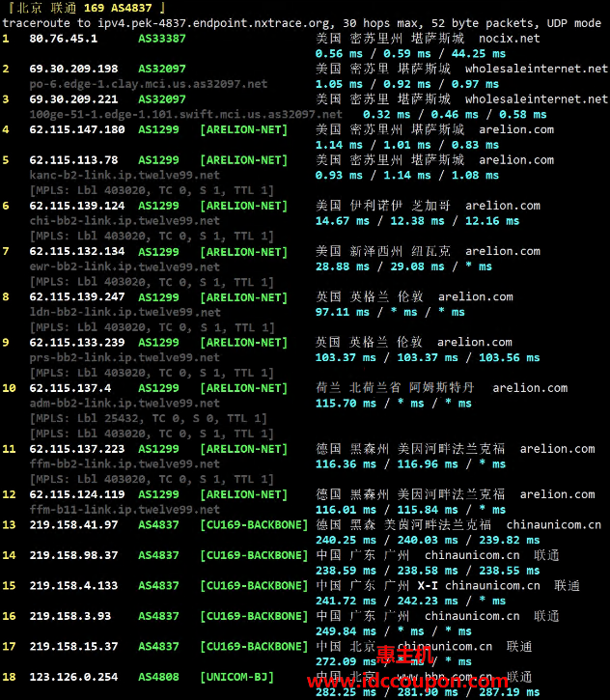Click hostname kanc-b2-link.ip.twelve99.net
Viewport: 610px width, 700px height.
pyautogui.click(x=125, y=175)
